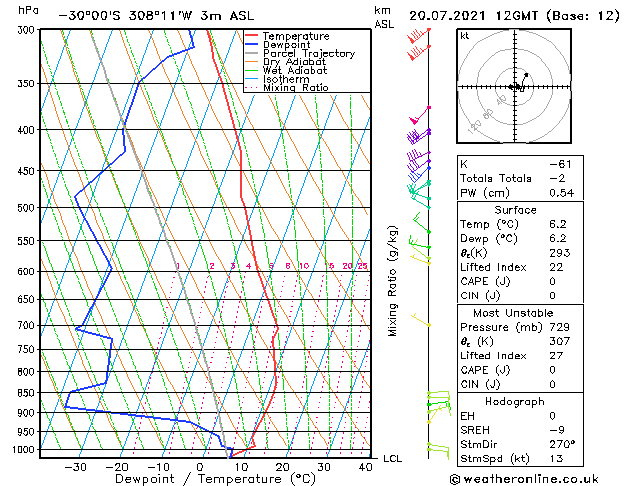The height and width of the screenshot is (486, 629).
Task: Click the PW (cm) value 0.54
Action: coord(562,193)
